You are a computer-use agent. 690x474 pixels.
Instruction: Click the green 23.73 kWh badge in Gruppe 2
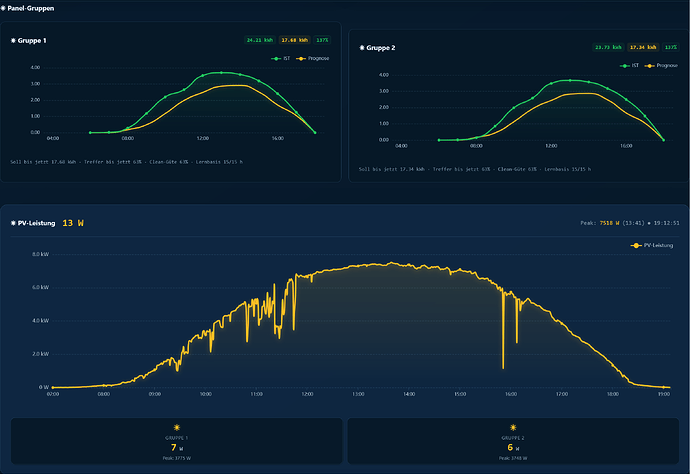pos(608,47)
